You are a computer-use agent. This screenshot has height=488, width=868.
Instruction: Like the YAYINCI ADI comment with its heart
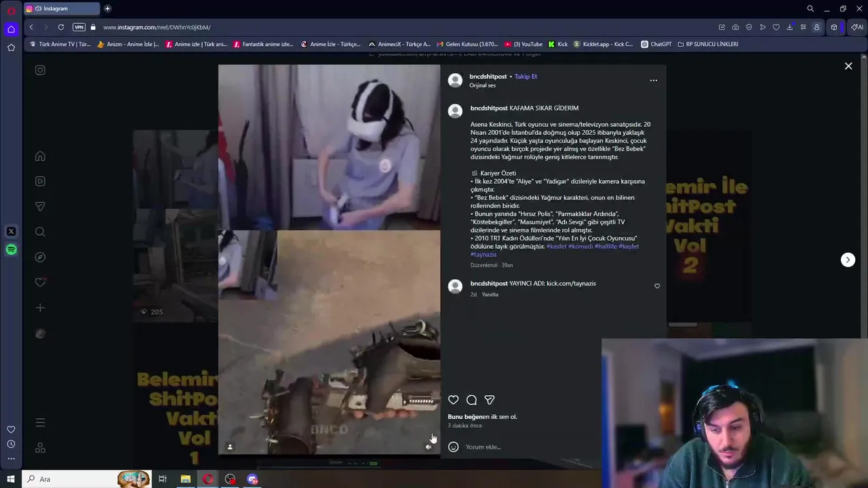point(657,286)
